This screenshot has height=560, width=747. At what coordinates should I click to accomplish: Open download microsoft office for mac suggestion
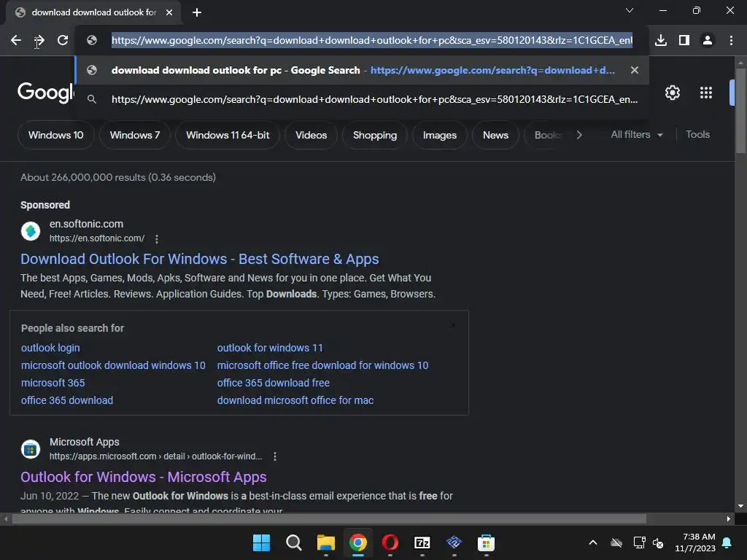pyautogui.click(x=295, y=400)
